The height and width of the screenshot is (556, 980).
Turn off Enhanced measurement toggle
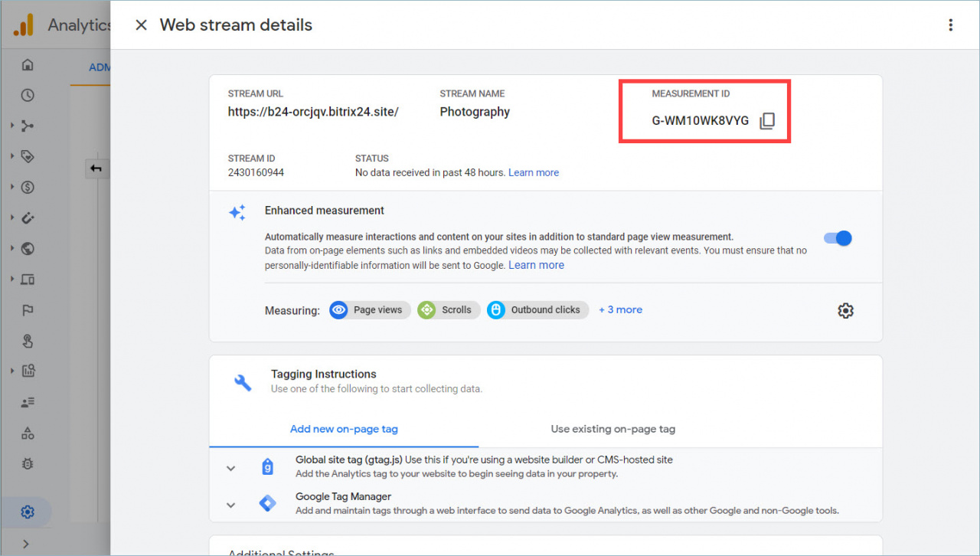coord(838,238)
